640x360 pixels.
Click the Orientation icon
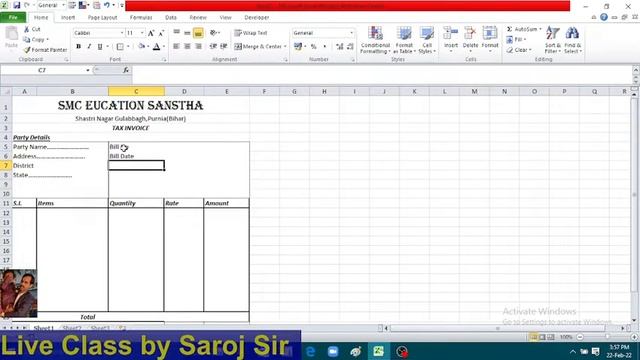213,33
